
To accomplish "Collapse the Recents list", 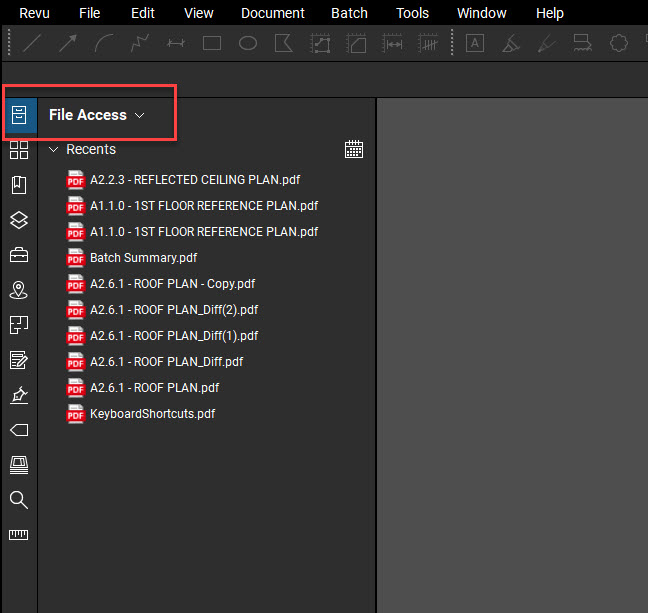I will [53, 149].
